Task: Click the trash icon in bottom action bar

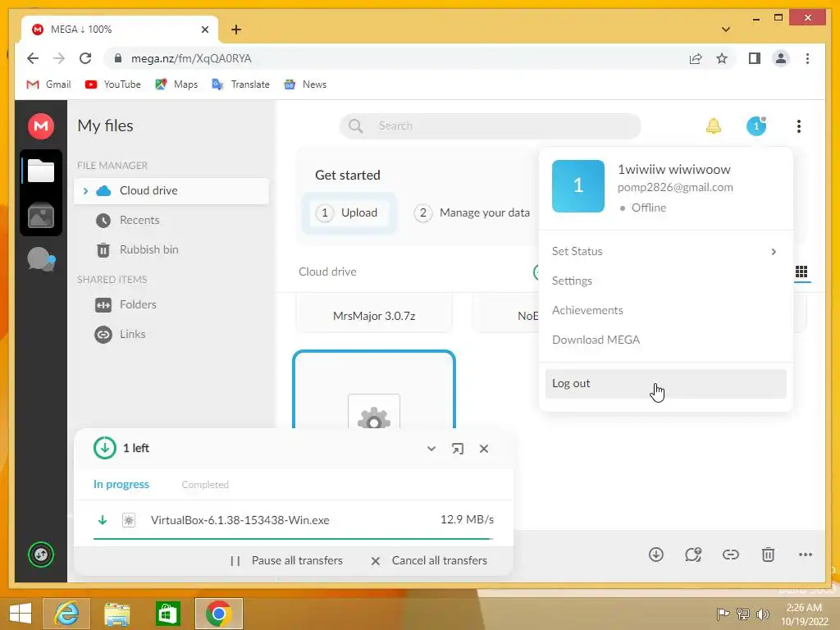Action: [768, 555]
